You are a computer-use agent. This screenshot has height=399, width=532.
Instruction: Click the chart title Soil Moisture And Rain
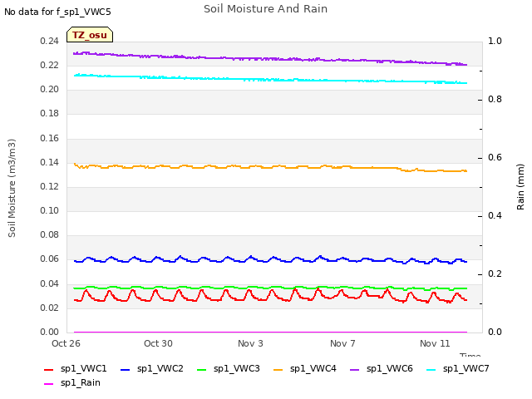point(266,9)
